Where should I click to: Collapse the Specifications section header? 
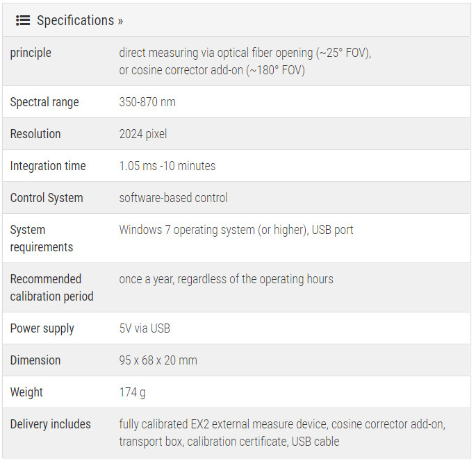pyautogui.click(x=79, y=20)
